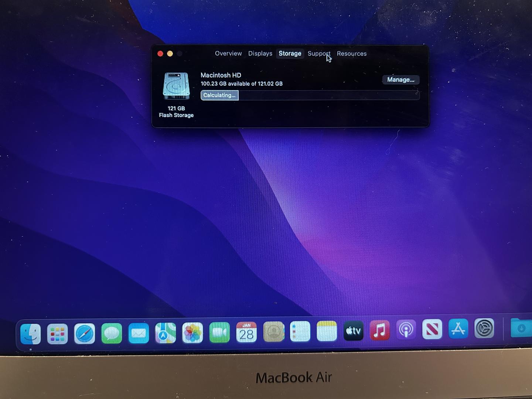Open the Mail app icon
Image resolution: width=532 pixels, height=399 pixels.
pos(139,333)
